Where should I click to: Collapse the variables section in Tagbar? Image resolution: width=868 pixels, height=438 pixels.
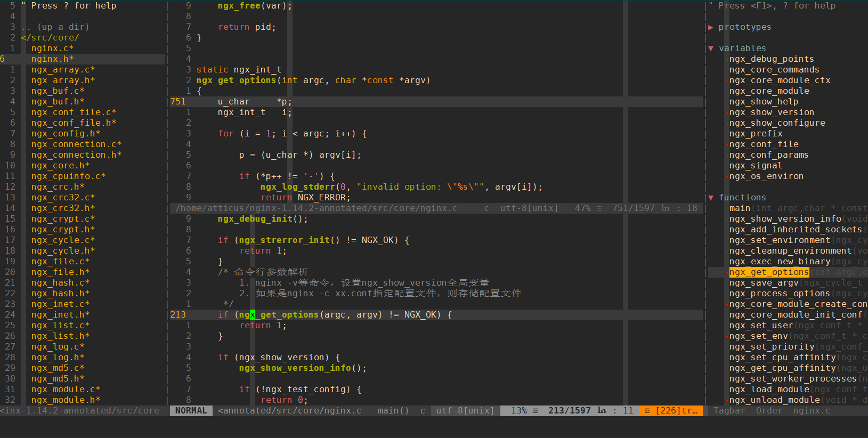(711, 48)
